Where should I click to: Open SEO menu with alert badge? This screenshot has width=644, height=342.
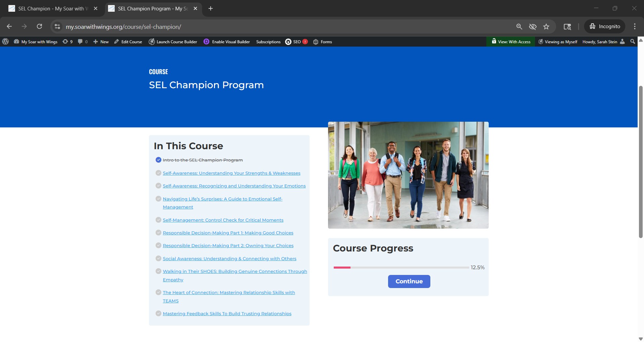297,42
